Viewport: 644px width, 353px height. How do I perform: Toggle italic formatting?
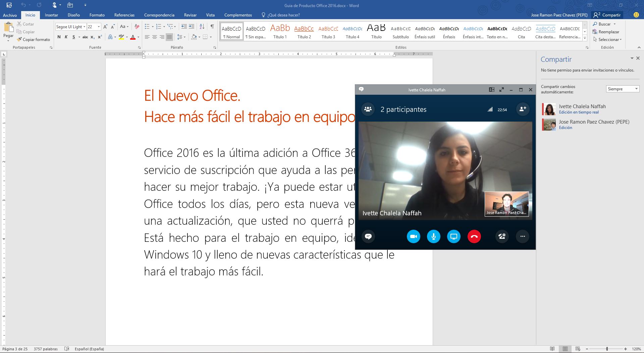66,37
